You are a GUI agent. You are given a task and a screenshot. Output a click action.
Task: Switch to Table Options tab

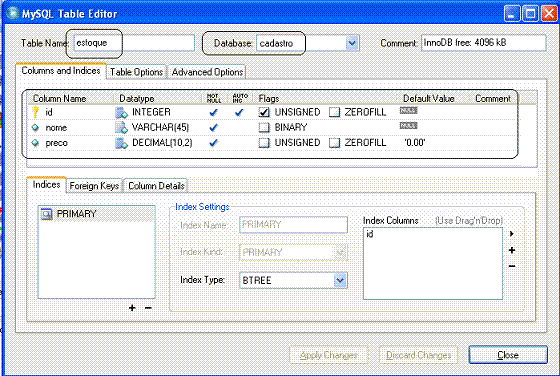(136, 72)
